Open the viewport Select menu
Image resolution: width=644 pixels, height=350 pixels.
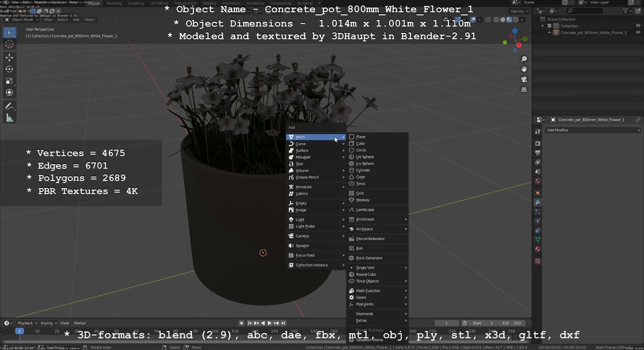click(x=62, y=19)
